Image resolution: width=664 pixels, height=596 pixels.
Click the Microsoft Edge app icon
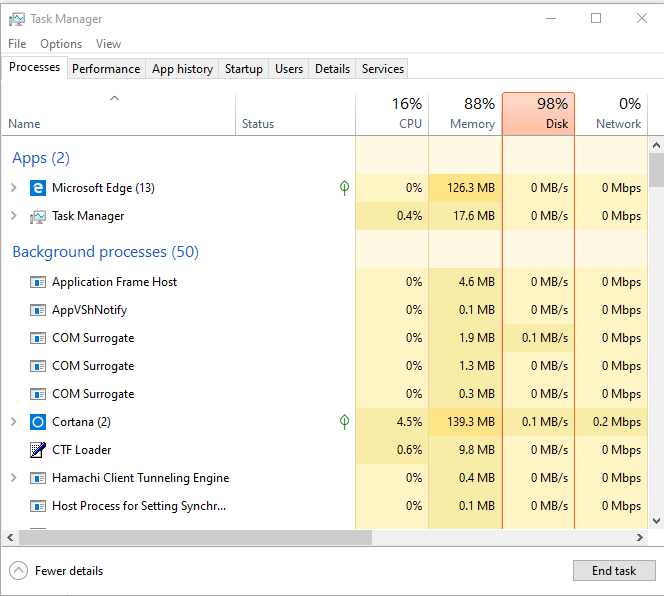[x=38, y=188]
